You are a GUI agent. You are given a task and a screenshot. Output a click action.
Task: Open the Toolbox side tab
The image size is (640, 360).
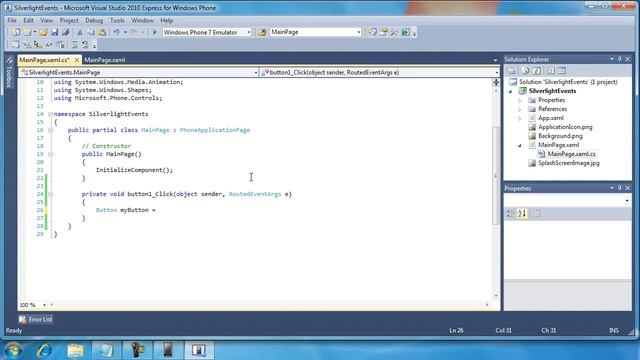(x=9, y=73)
